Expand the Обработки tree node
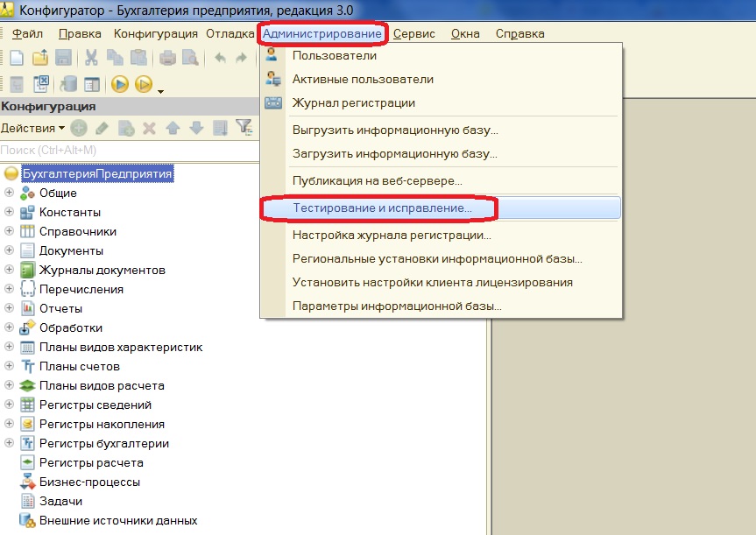The height and width of the screenshot is (535, 756). 9,327
